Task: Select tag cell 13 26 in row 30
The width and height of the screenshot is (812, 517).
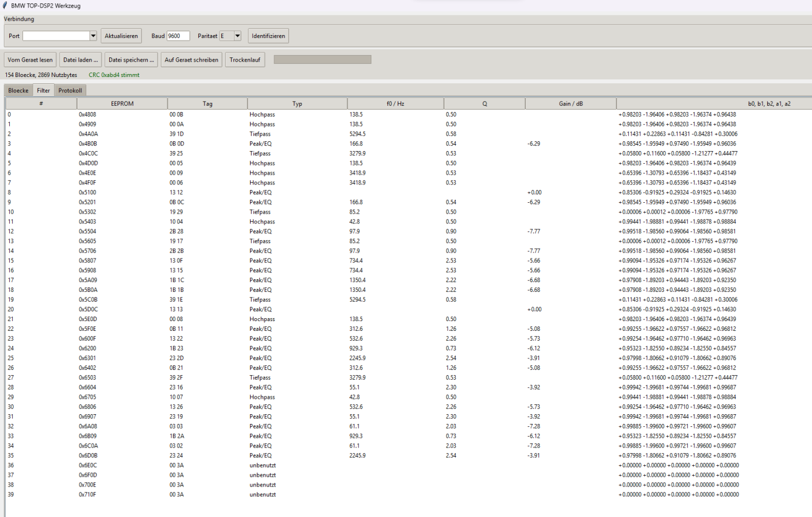Action: [176, 407]
